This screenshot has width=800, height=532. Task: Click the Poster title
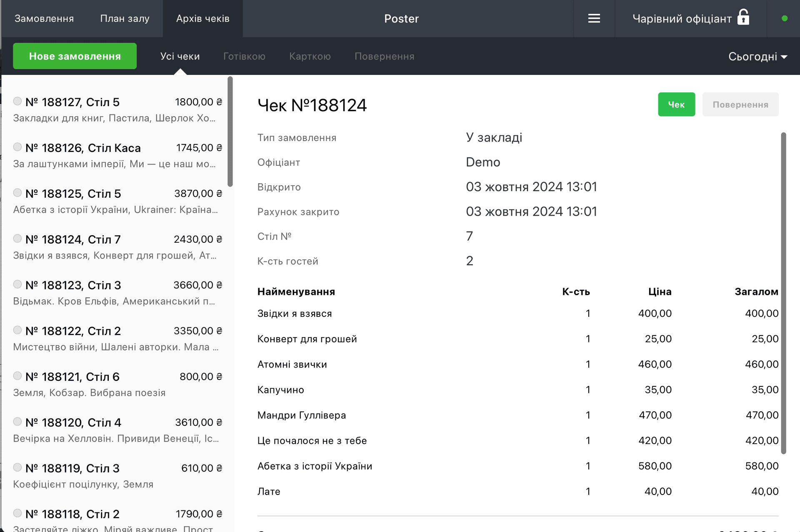tap(401, 19)
